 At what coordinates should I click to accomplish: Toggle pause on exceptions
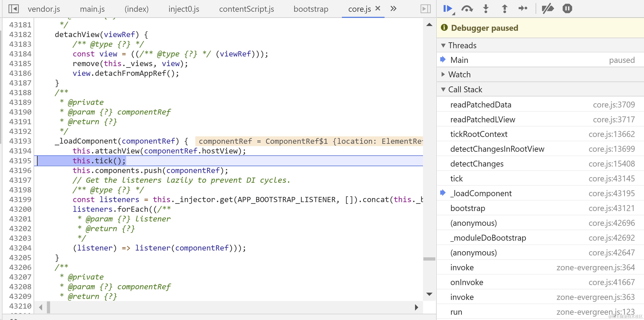(x=567, y=9)
